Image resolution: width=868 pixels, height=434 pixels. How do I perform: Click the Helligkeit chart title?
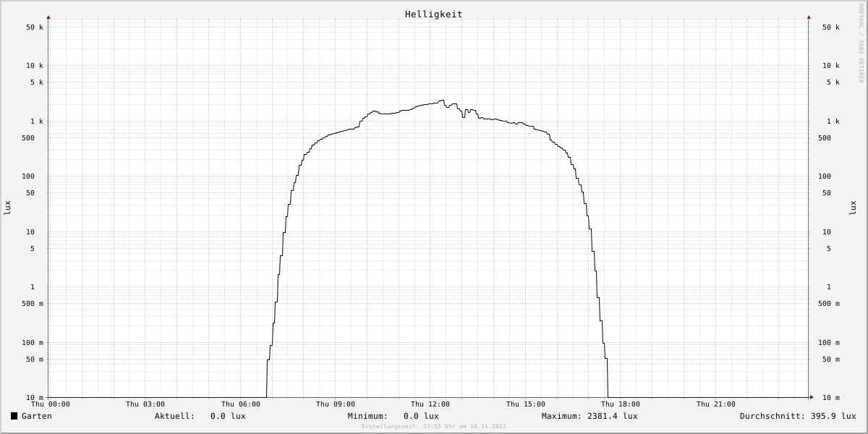tap(434, 14)
